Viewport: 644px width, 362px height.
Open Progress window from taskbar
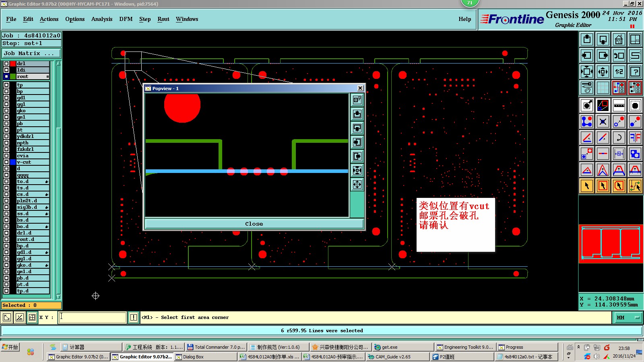527,347
